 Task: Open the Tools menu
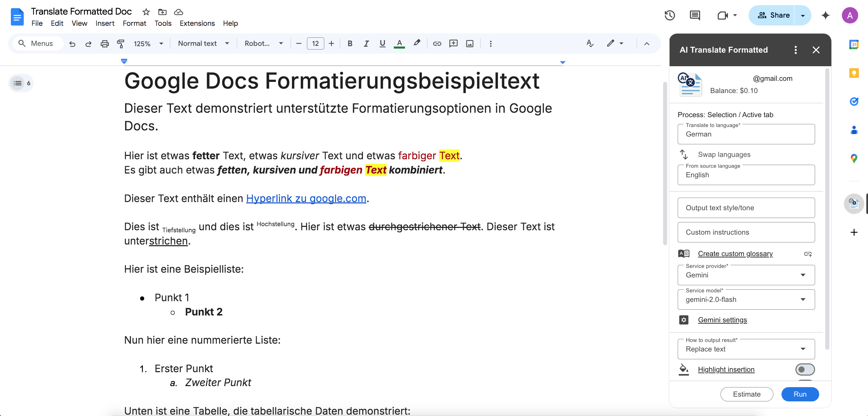click(x=163, y=23)
